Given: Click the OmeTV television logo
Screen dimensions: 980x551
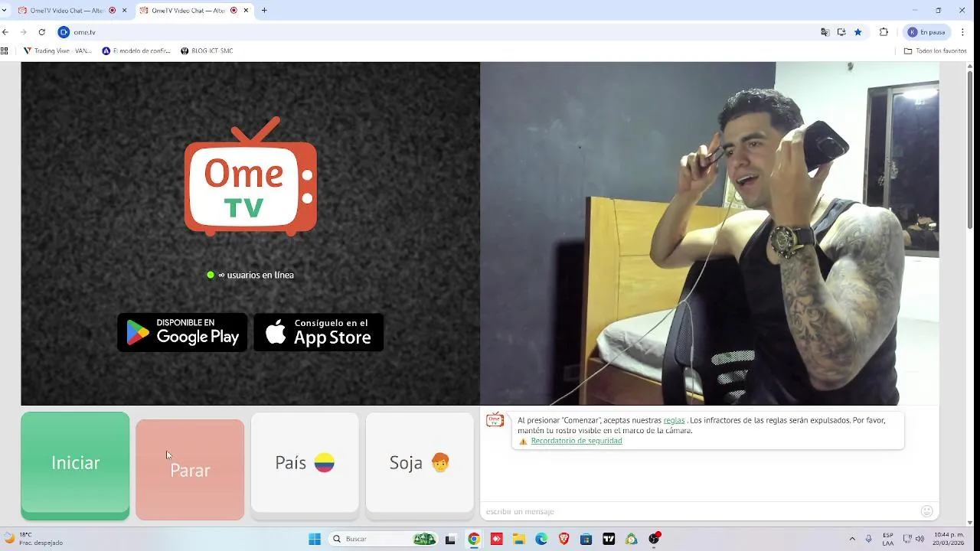Looking at the screenshot, I should pyautogui.click(x=250, y=177).
